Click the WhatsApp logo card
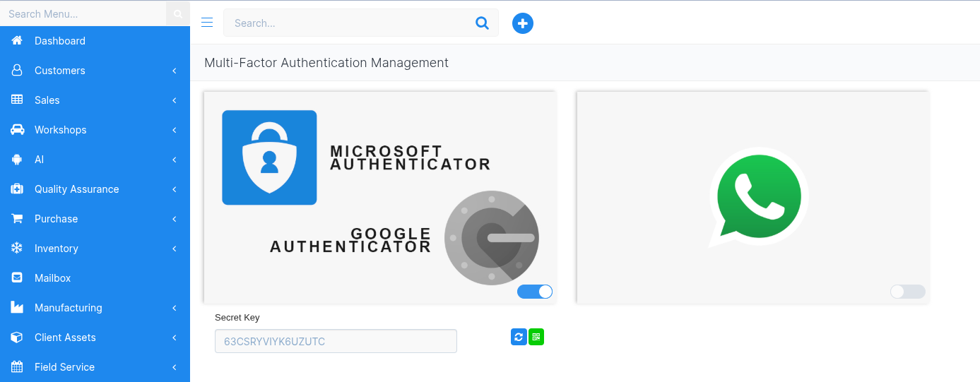The height and width of the screenshot is (382, 980). (758, 197)
